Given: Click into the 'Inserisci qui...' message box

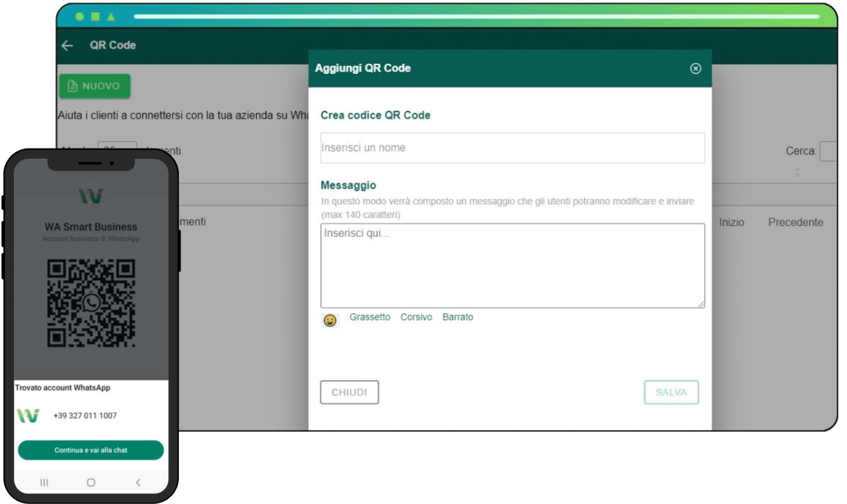Looking at the screenshot, I should click(512, 266).
